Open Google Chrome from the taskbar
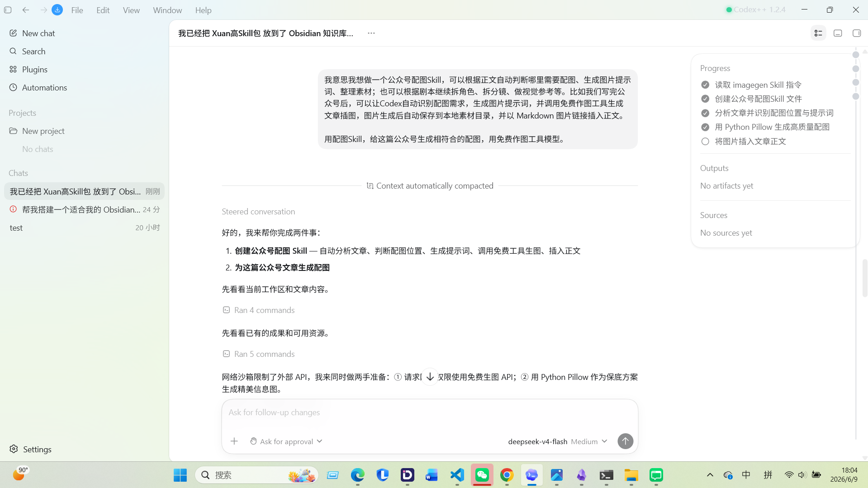Screen dimensions: 868x488 [x=507, y=475]
